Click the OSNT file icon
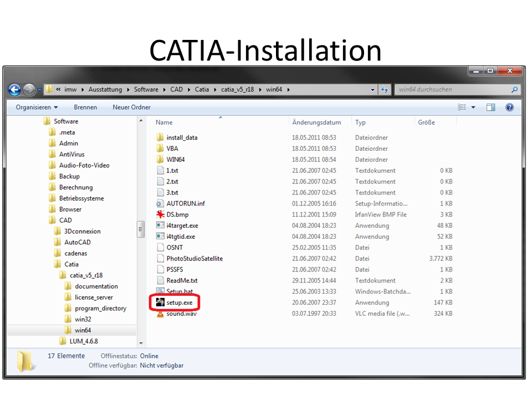Viewport: 532px width, 399px height. coord(161,247)
